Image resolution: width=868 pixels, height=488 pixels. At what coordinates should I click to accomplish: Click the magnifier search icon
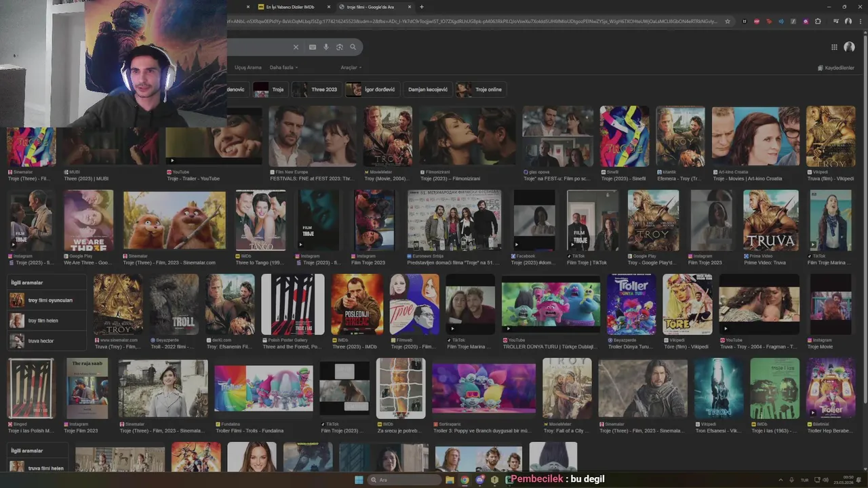point(353,47)
